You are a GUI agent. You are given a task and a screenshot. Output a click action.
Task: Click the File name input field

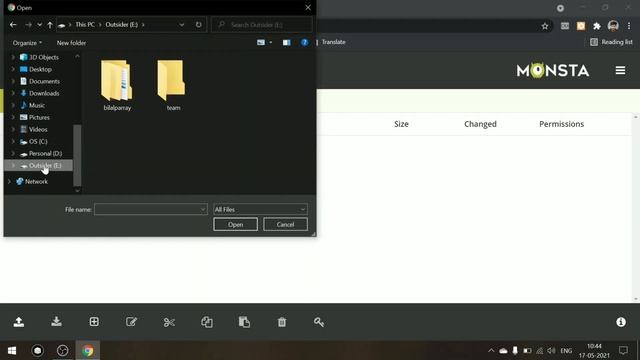pos(151,209)
